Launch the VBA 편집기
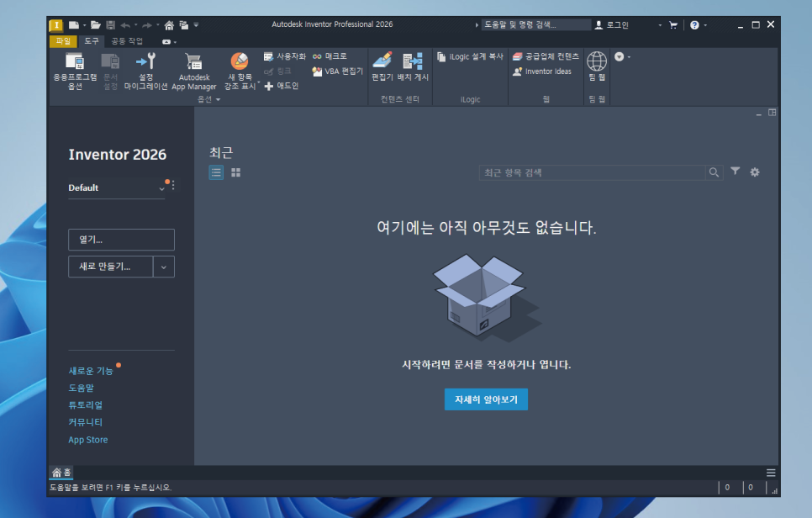 pyautogui.click(x=338, y=71)
